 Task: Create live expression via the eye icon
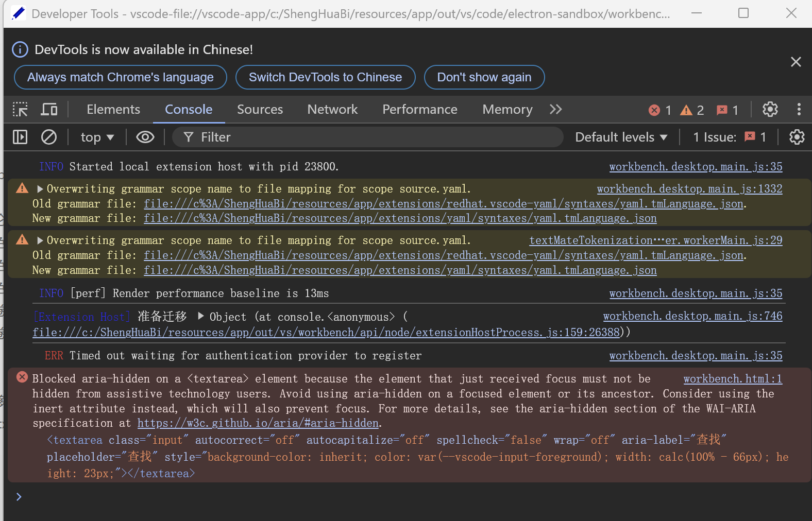[x=145, y=137]
